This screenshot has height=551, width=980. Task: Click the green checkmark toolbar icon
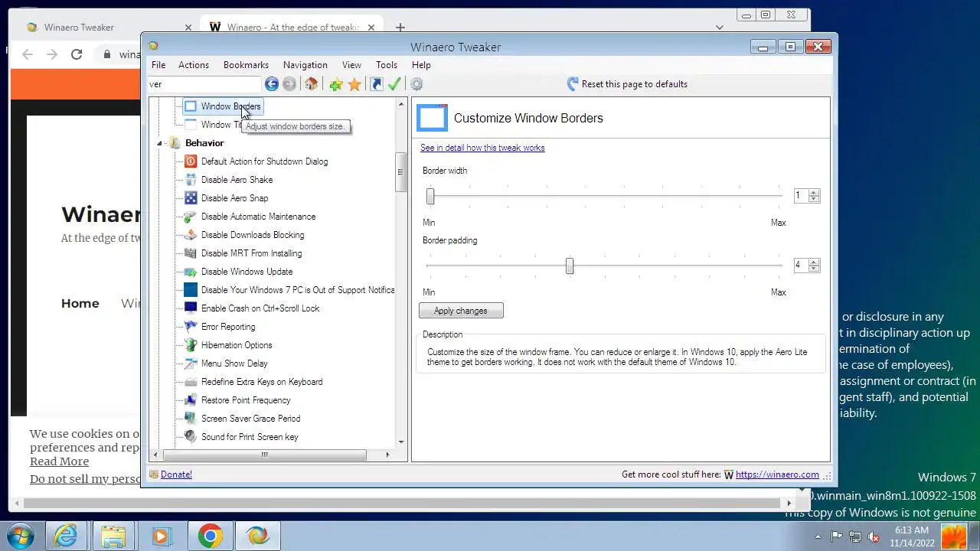(394, 84)
